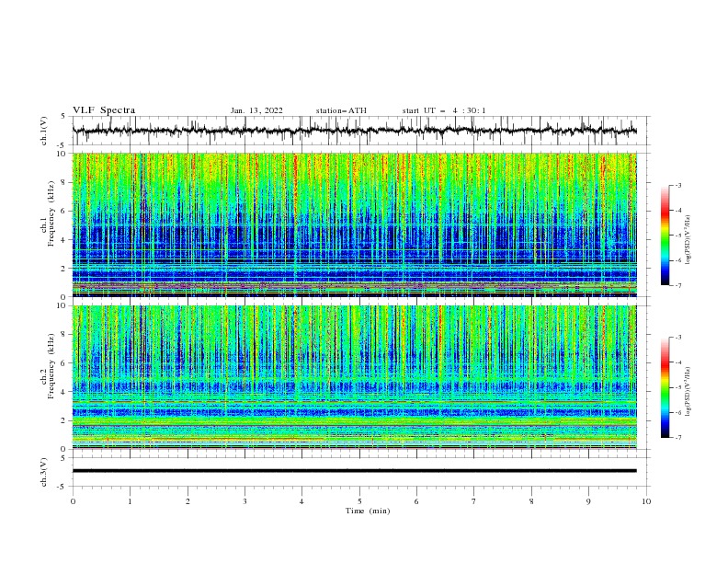Click the lower ch.2 PSD color bar
This screenshot has width=728, height=563.
click(665, 387)
